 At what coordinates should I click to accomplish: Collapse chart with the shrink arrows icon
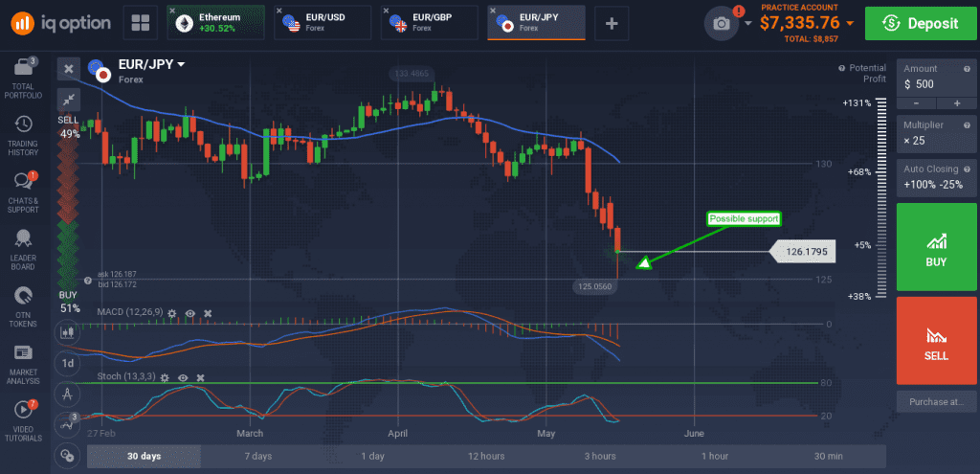tap(69, 99)
